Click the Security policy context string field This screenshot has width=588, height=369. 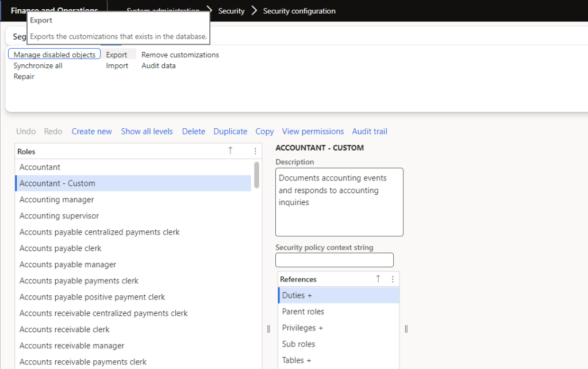tap(335, 260)
